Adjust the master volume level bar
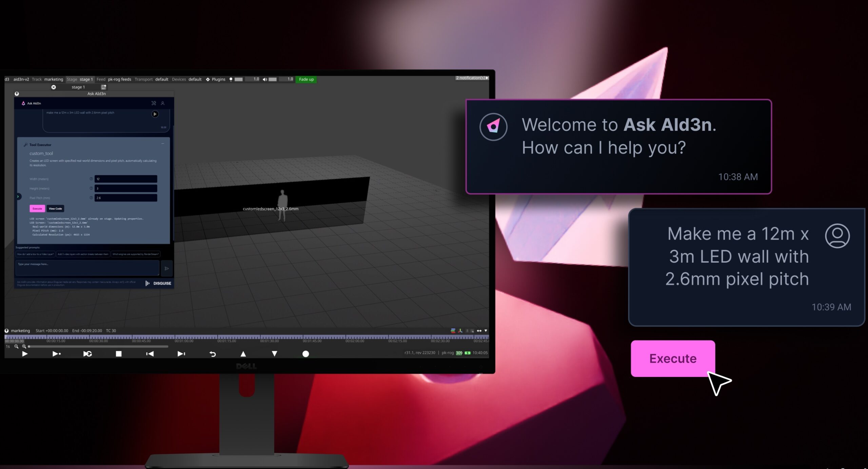 click(273, 79)
